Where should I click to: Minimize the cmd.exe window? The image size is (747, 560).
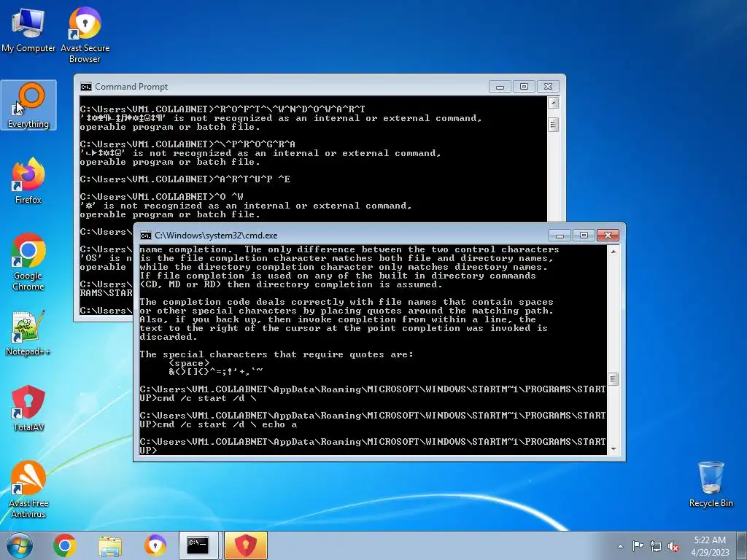point(560,236)
